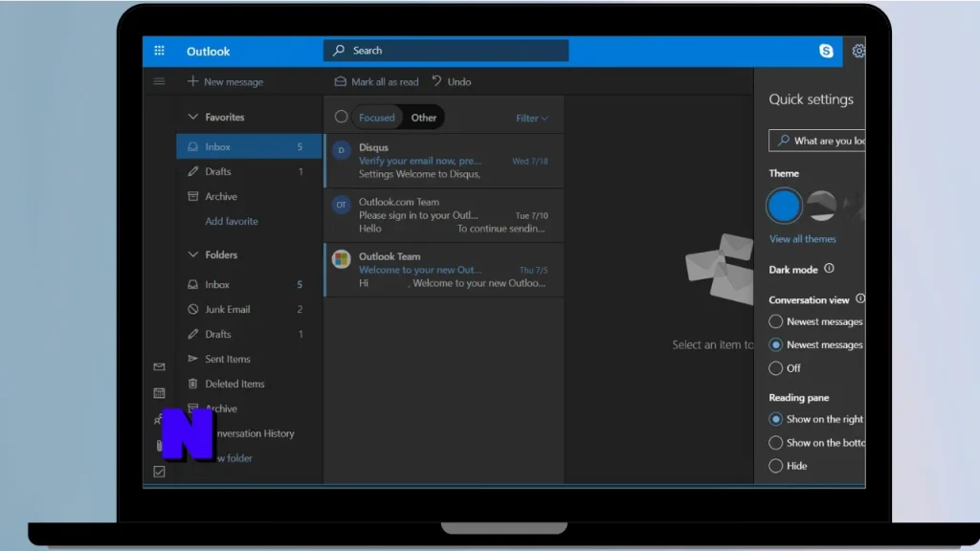Click the search magnifier icon in header
The height and width of the screenshot is (551, 980).
[339, 50]
